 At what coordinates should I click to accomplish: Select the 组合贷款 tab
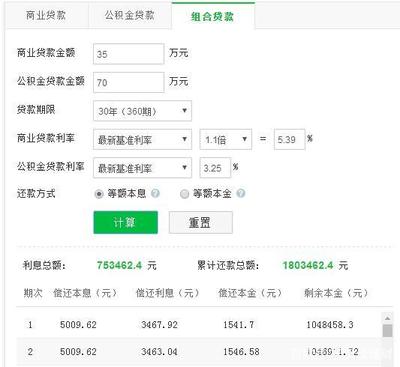(x=213, y=16)
